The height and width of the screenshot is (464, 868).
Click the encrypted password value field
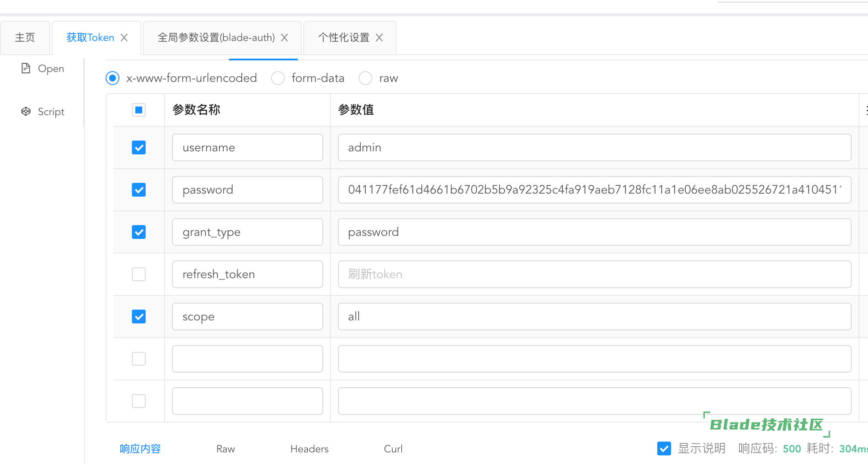pyautogui.click(x=594, y=190)
